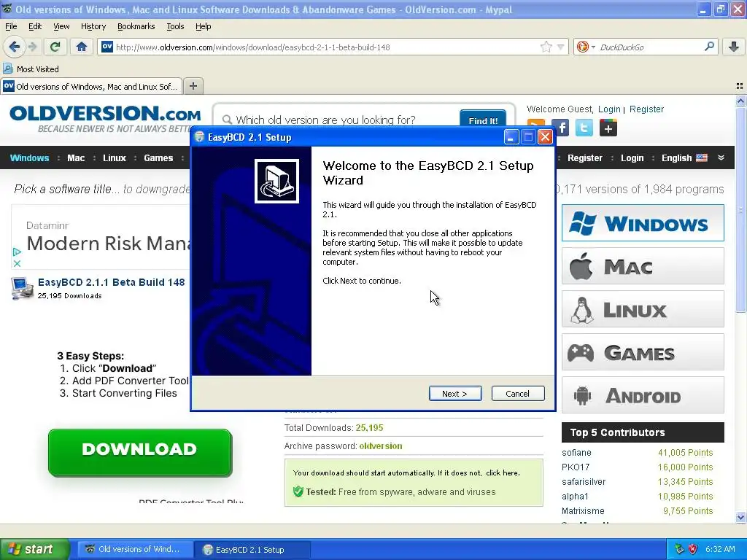Open the Windows start button
The image size is (747, 560).
click(34, 550)
